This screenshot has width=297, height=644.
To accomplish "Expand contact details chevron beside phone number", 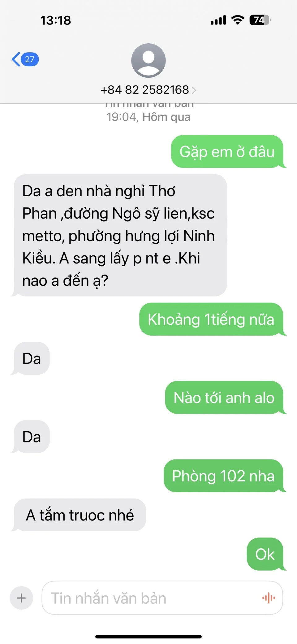I will (194, 90).
